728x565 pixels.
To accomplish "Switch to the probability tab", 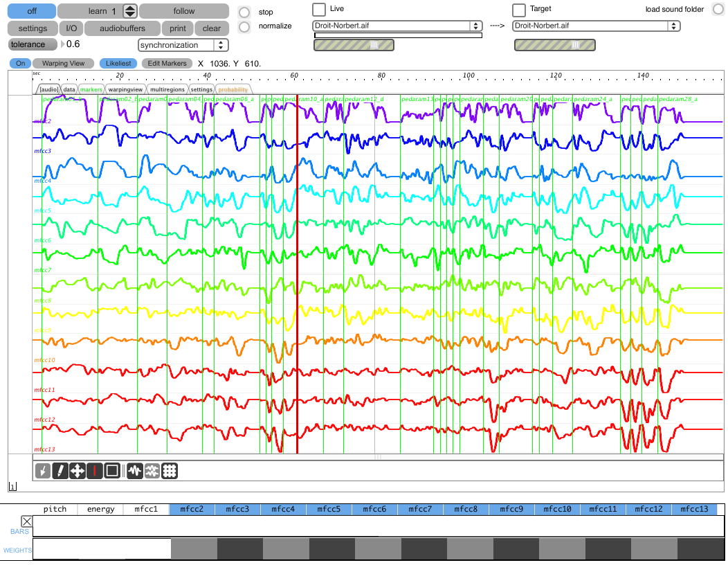I will pyautogui.click(x=233, y=89).
